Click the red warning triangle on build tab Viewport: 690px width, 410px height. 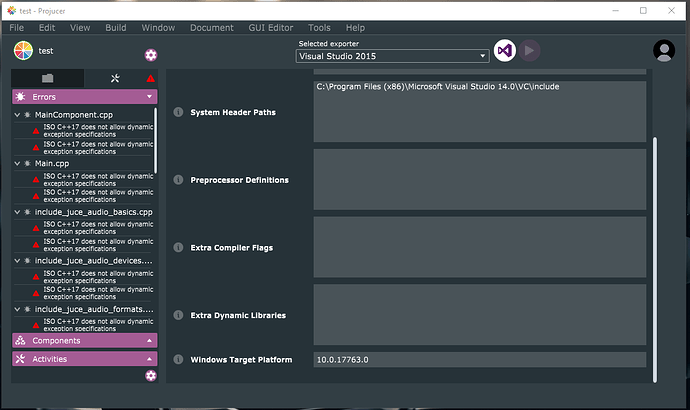coord(150,78)
